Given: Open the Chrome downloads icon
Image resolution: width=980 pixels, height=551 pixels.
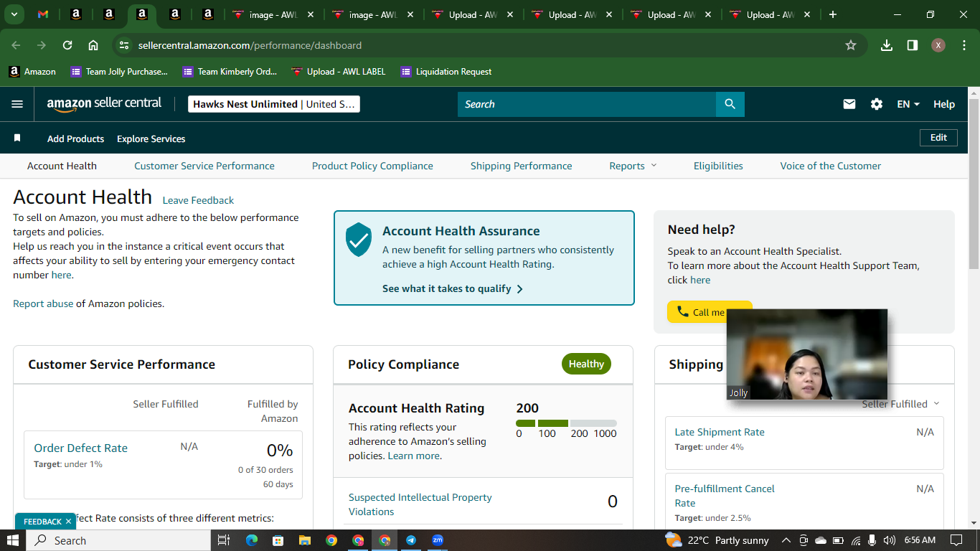Looking at the screenshot, I should (887, 45).
